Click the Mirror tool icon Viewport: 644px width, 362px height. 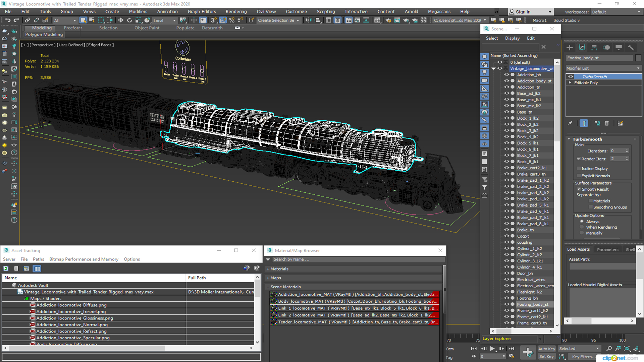(x=308, y=20)
